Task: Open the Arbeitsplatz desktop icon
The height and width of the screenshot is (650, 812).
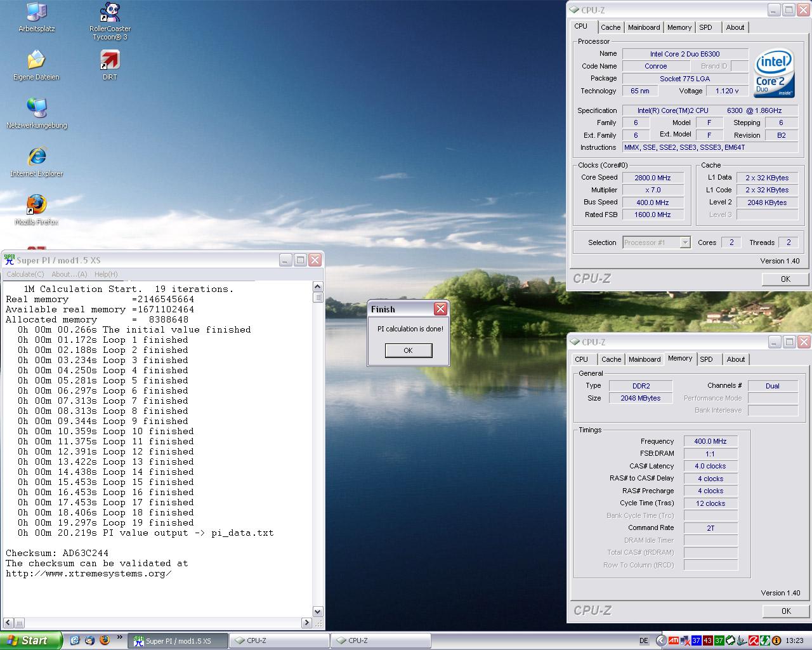Action: 37,18
